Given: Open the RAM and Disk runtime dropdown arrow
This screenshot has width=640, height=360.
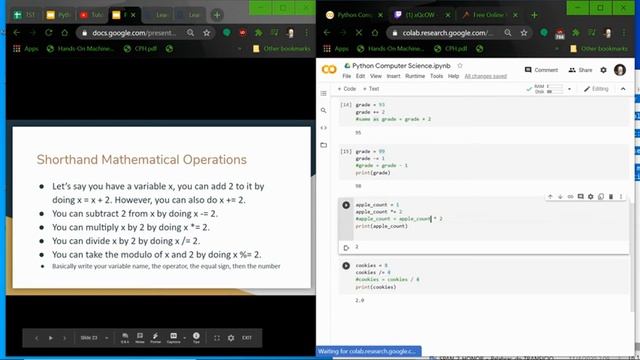Looking at the screenshot, I should tap(569, 89).
